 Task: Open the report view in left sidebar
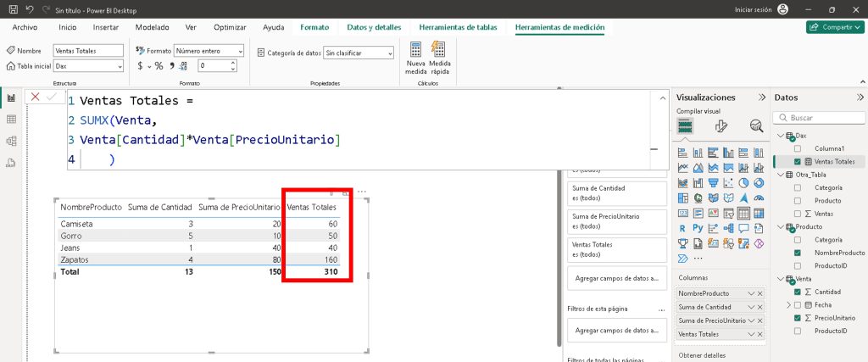(x=12, y=98)
